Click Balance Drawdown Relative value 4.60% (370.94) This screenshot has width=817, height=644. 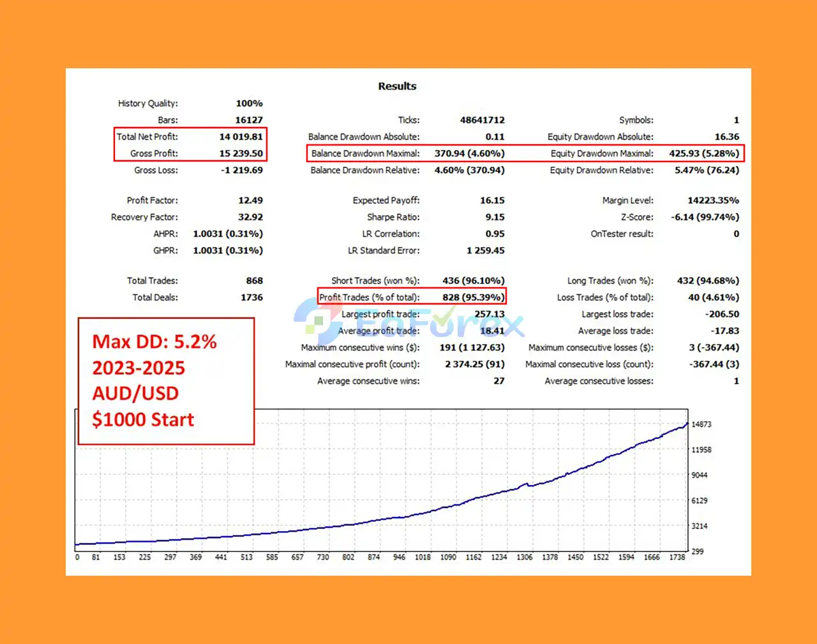coord(469,170)
